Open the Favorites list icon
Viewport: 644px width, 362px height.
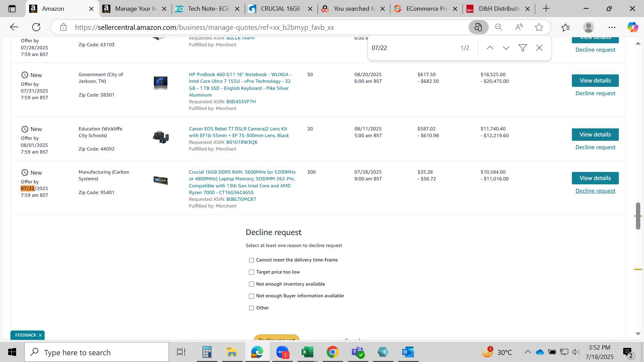(566, 27)
